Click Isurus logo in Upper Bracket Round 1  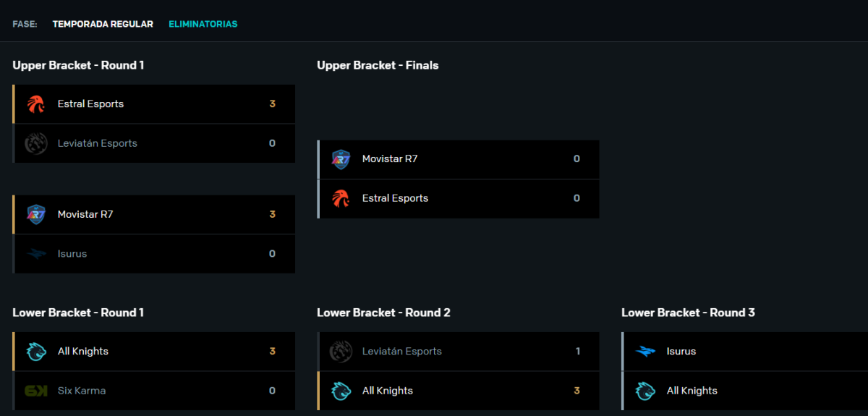tap(36, 254)
